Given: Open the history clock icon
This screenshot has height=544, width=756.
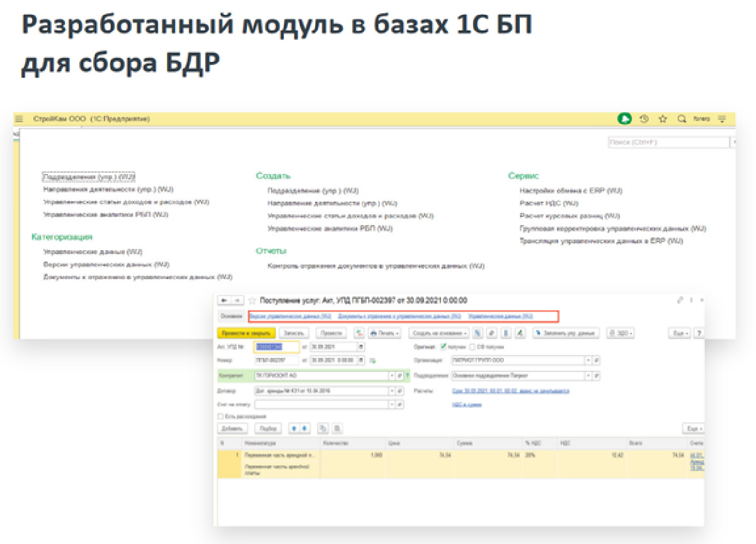Looking at the screenshot, I should click(x=643, y=119).
